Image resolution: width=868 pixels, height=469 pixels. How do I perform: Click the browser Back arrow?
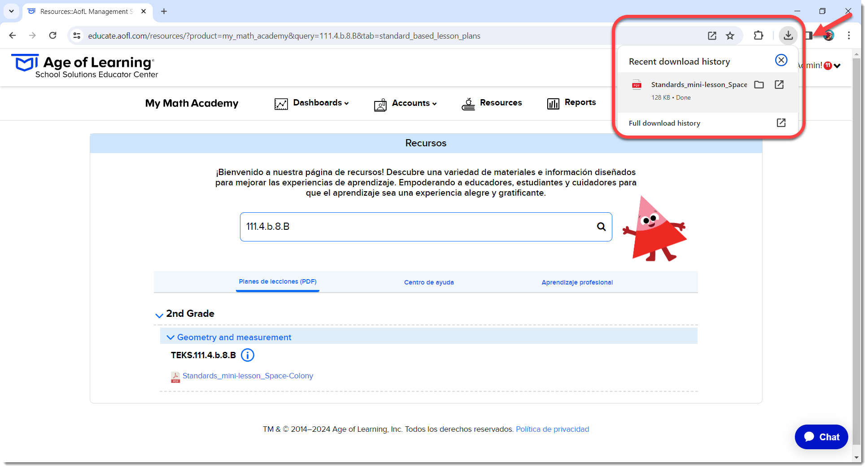point(13,35)
